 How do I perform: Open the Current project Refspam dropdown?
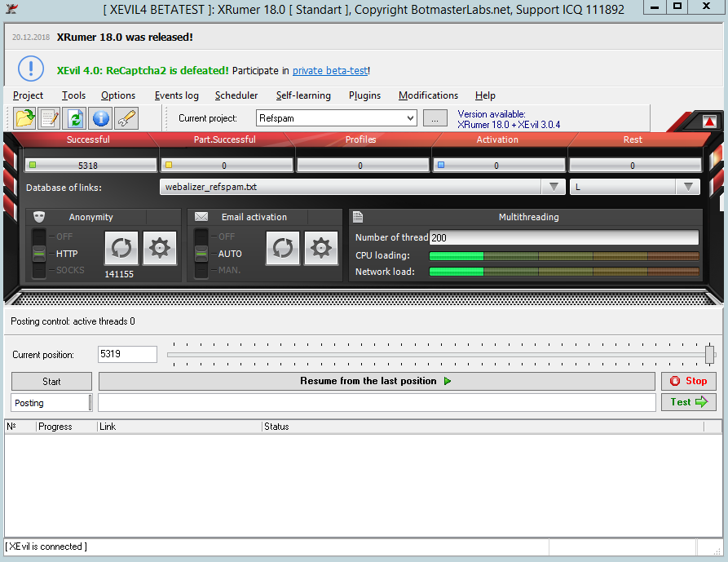(x=336, y=118)
